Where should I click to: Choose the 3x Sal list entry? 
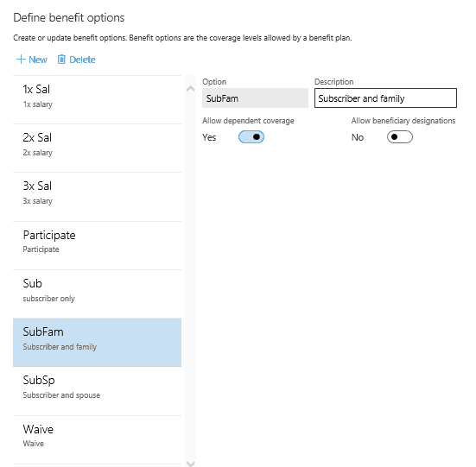(x=97, y=197)
